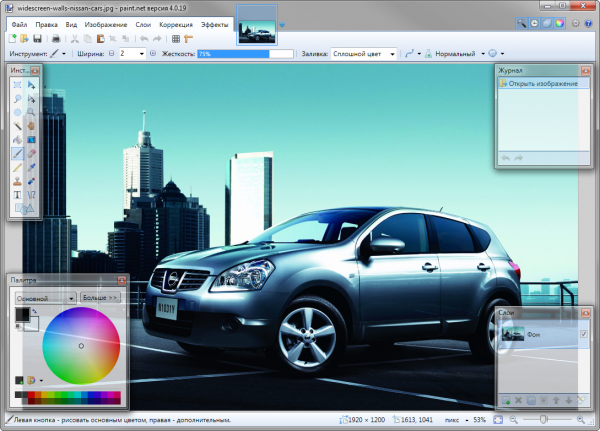The height and width of the screenshot is (431, 600).
Task: Click the Жесткость hardness slider bar
Action: 245,54
